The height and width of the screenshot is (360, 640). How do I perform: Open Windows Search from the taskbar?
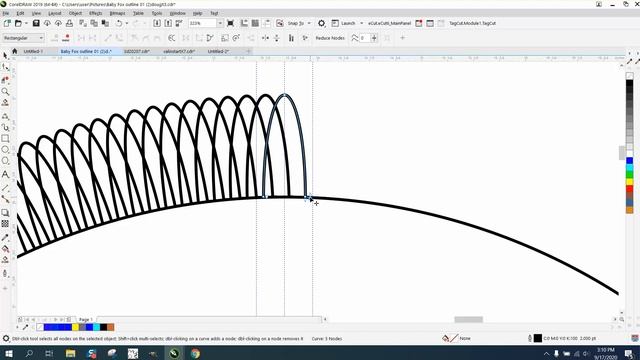pos(29,353)
